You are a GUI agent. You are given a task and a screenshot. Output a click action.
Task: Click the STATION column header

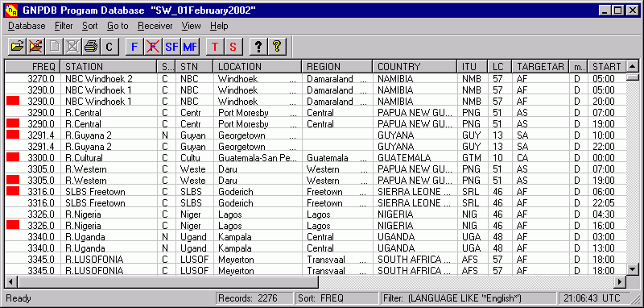tap(109, 66)
